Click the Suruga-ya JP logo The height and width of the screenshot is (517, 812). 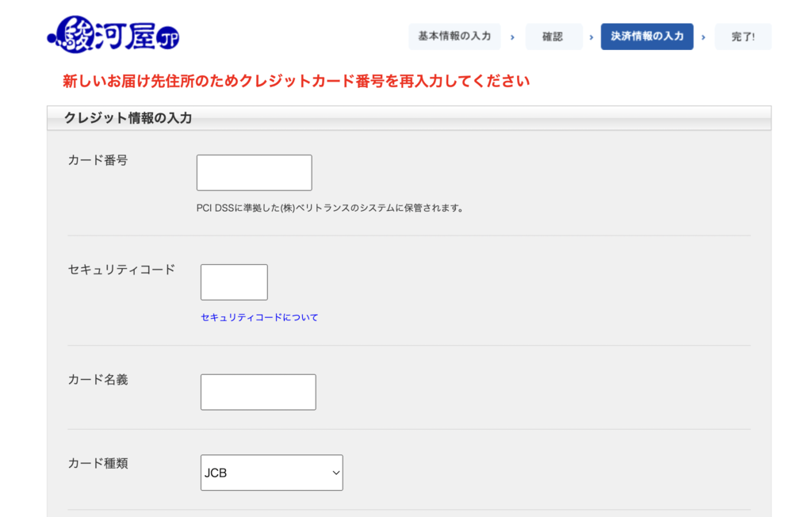click(113, 34)
